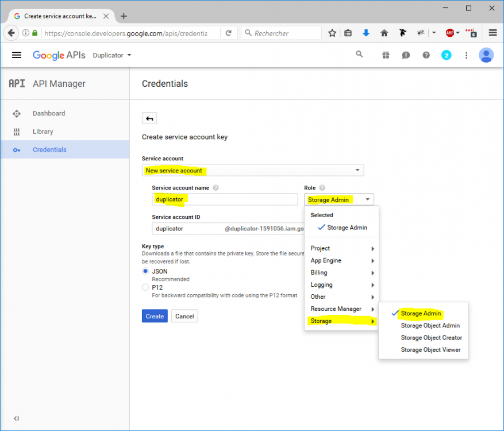Open the user account avatar

click(x=486, y=55)
